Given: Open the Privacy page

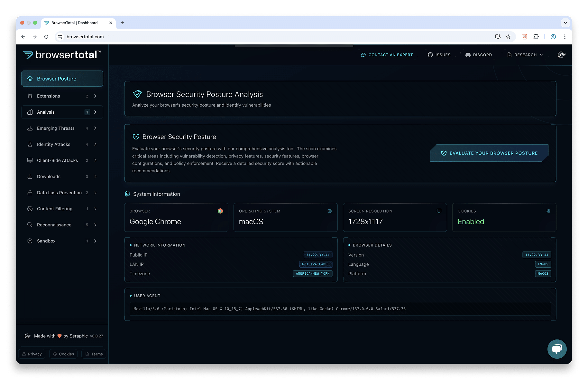Looking at the screenshot, I should (32, 354).
